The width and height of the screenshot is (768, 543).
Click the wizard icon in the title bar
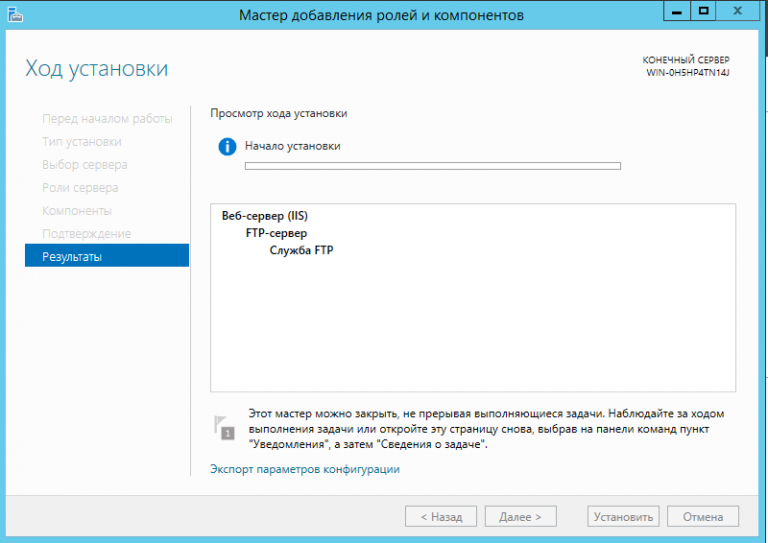click(x=16, y=15)
